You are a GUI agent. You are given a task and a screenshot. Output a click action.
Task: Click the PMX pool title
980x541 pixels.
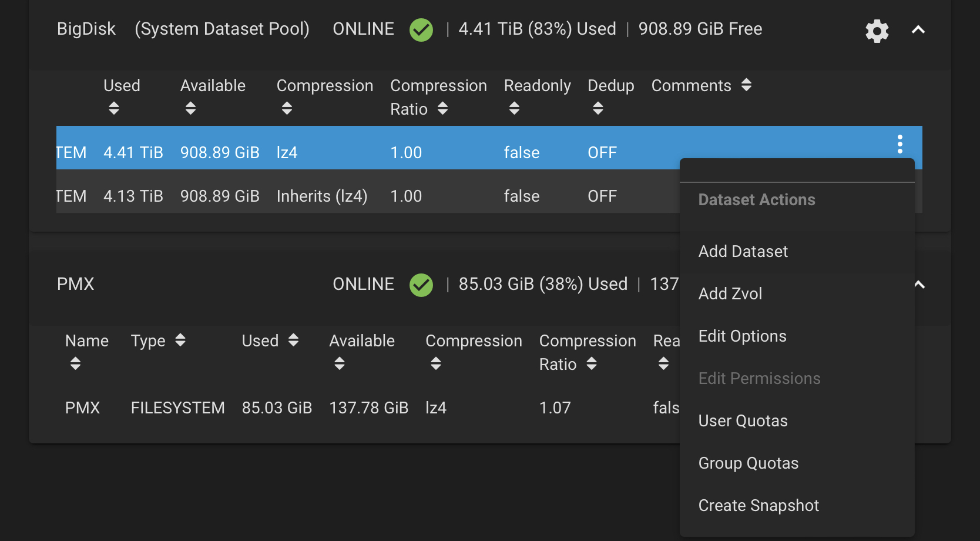tap(76, 284)
